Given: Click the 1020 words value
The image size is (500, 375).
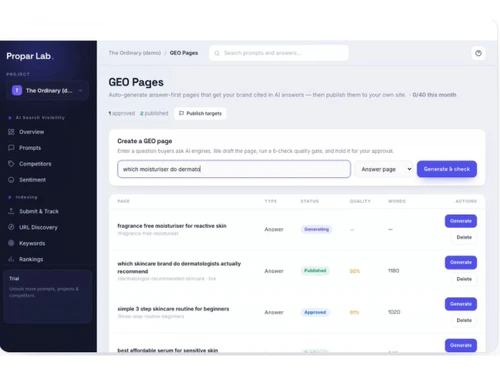Looking at the screenshot, I should (394, 312).
